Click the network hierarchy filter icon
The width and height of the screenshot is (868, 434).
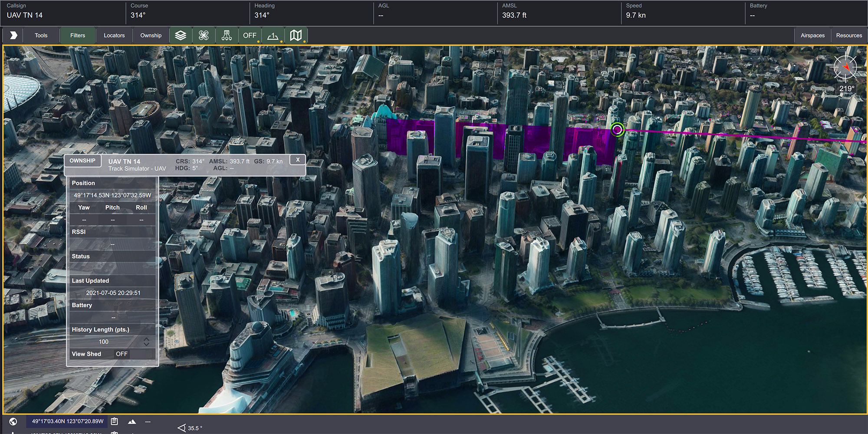[227, 36]
